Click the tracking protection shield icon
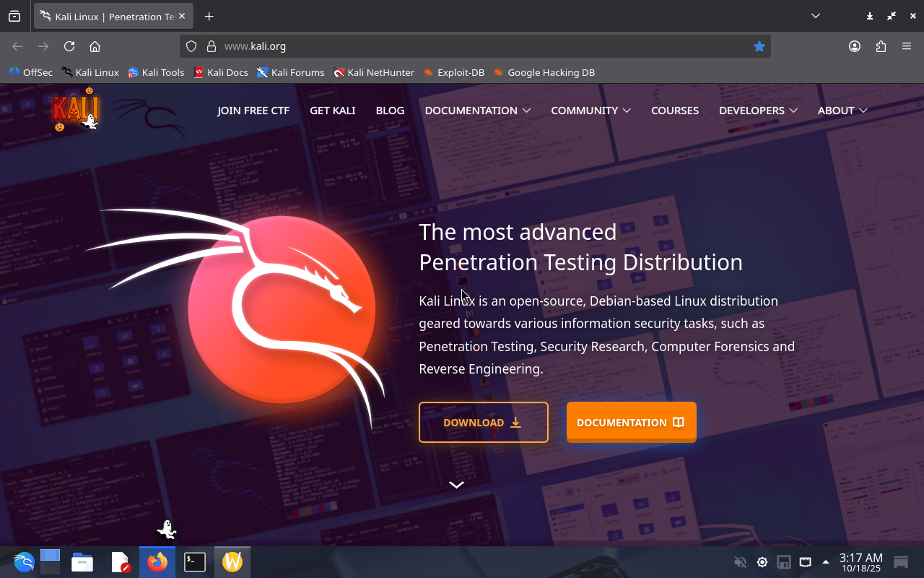Viewport: 924px width, 578px height. tap(191, 46)
